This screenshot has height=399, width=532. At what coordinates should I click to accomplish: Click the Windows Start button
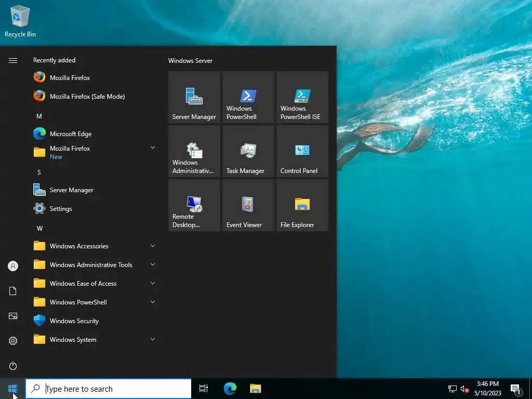12,389
